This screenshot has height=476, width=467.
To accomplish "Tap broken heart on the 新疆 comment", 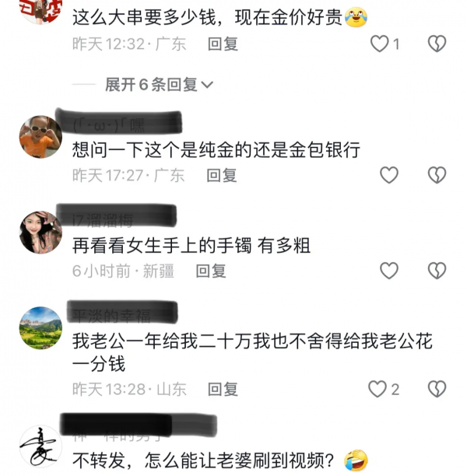I will pyautogui.click(x=437, y=271).
